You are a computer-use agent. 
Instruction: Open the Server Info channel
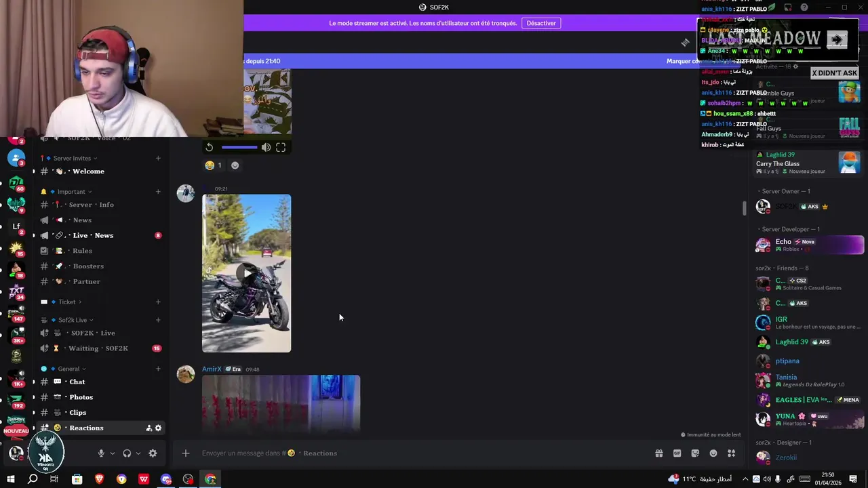point(102,205)
